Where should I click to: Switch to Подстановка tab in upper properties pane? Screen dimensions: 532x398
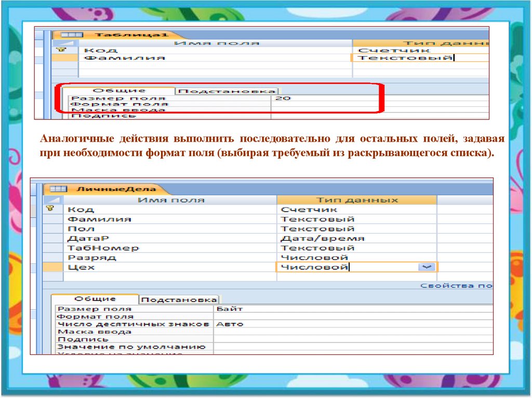point(227,91)
